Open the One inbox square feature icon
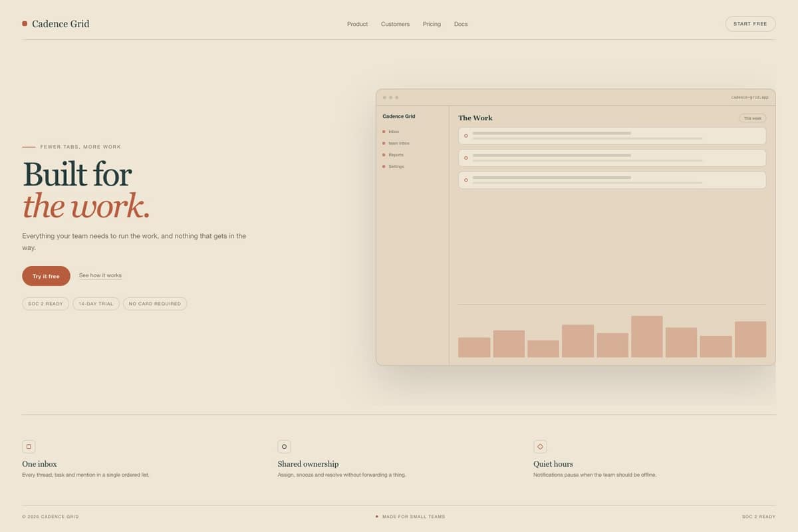798x532 pixels. [29, 447]
